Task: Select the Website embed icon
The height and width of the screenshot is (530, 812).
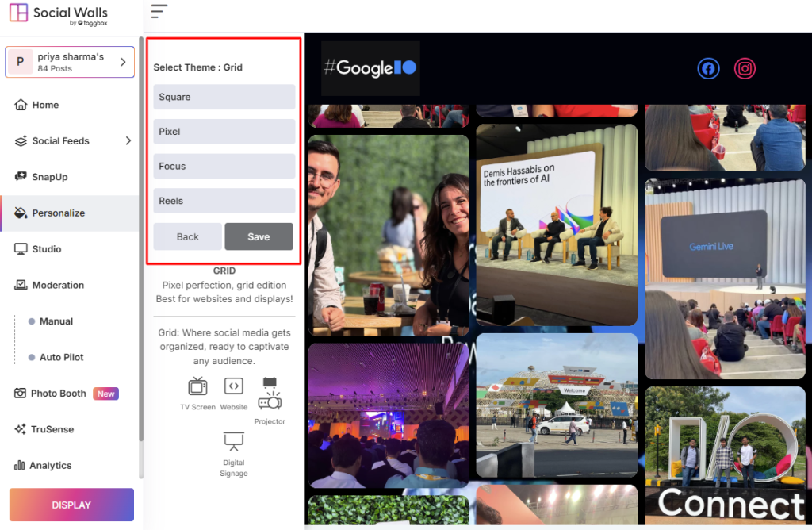Action: 233,386
